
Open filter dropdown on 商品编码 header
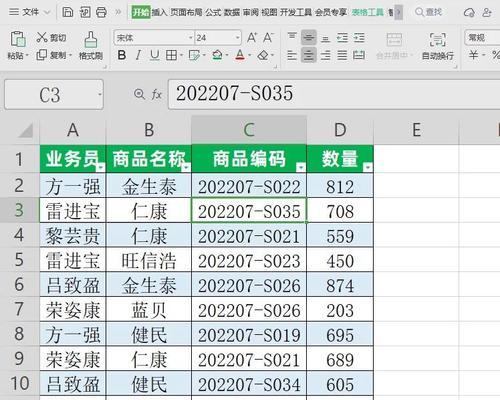(x=301, y=167)
